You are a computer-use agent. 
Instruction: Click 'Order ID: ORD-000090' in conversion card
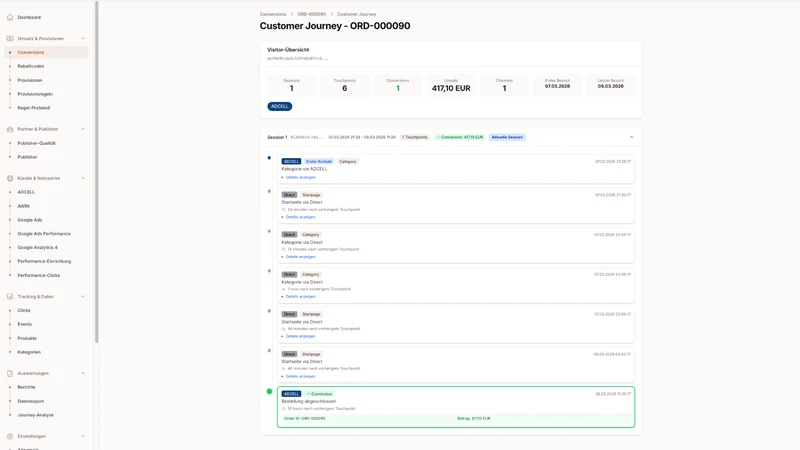(x=305, y=418)
